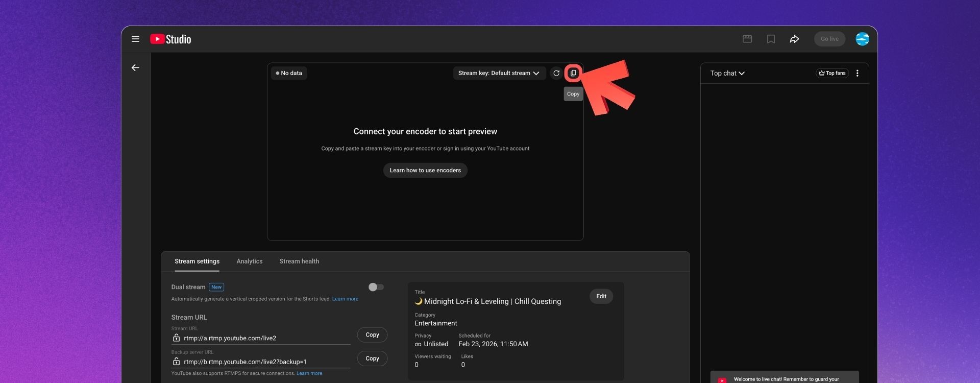Open the hamburger navigation menu
This screenshot has height=383, width=980.
pyautogui.click(x=135, y=39)
